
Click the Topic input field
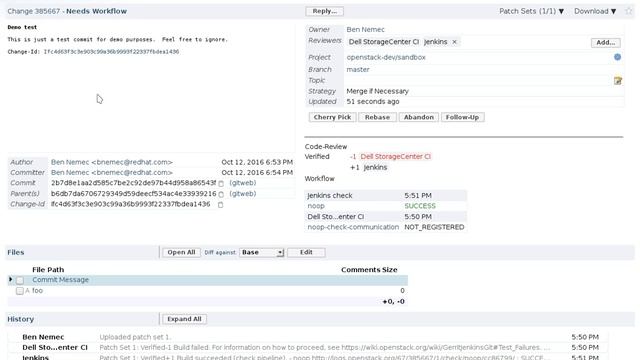point(479,80)
